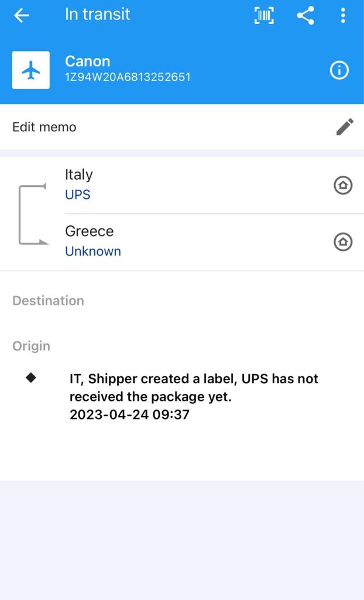Tap the In transit status title
Viewport: 364px width, 600px height.
click(x=98, y=15)
